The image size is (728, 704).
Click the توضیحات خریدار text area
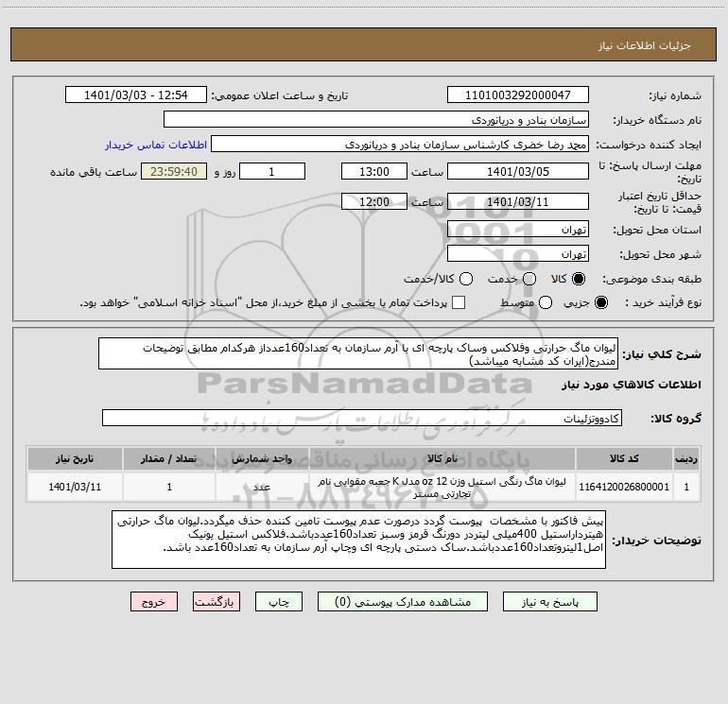click(x=358, y=540)
